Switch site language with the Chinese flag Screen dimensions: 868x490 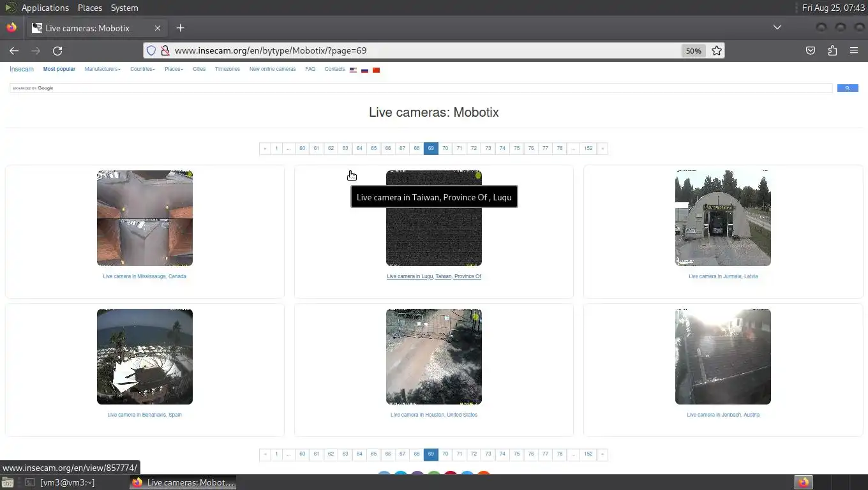pos(376,70)
